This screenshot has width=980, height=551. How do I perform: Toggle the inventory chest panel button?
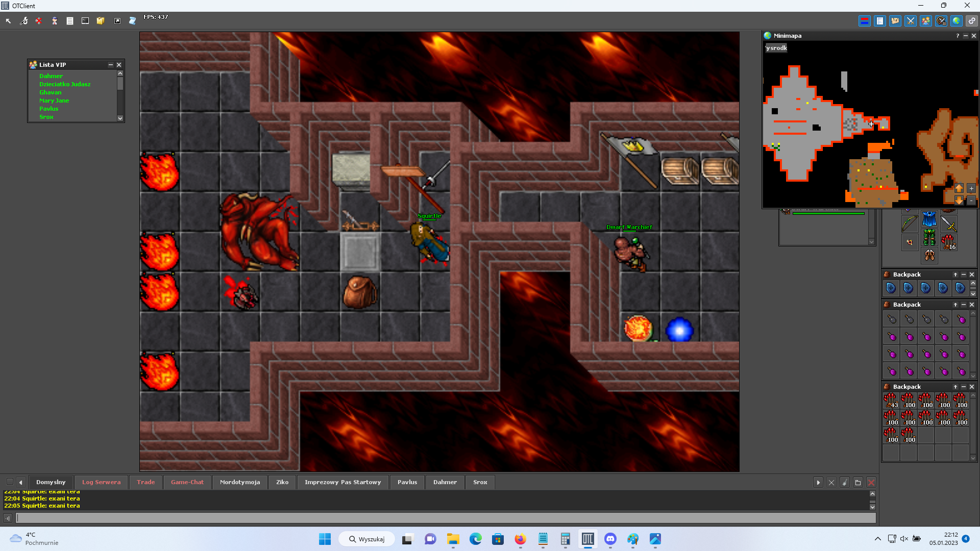pyautogui.click(x=895, y=21)
